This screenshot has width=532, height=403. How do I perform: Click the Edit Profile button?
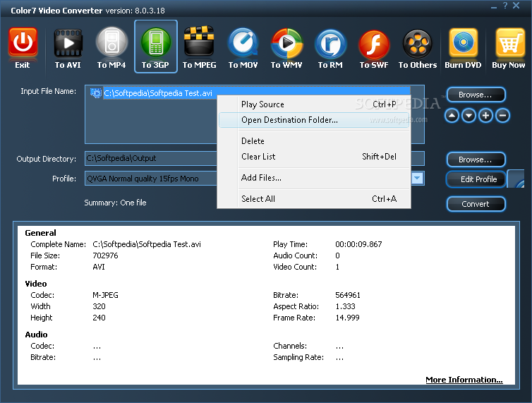476,179
